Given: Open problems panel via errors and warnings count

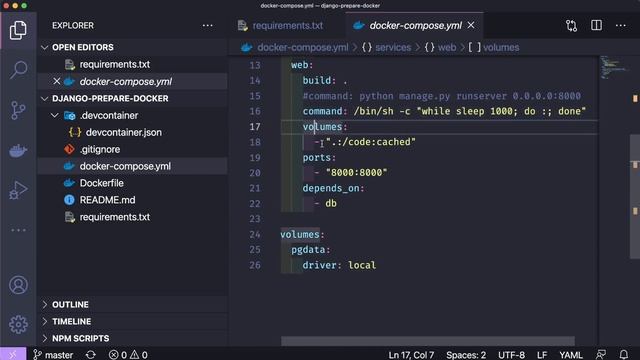Looking at the screenshot, I should click(x=128, y=355).
